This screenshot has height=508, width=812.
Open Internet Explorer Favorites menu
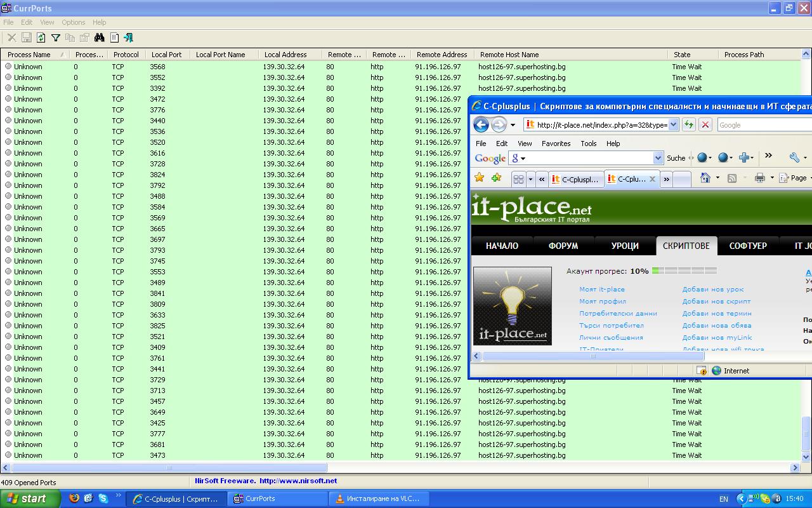(556, 144)
